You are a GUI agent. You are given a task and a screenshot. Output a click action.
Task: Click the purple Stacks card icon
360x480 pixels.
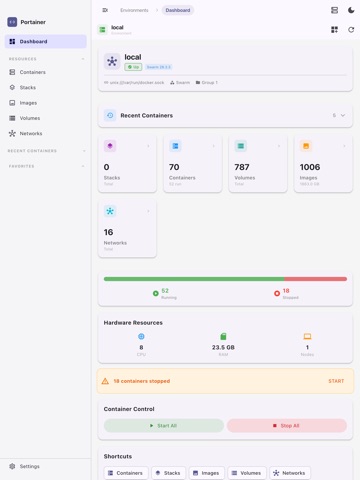pyautogui.click(x=110, y=146)
